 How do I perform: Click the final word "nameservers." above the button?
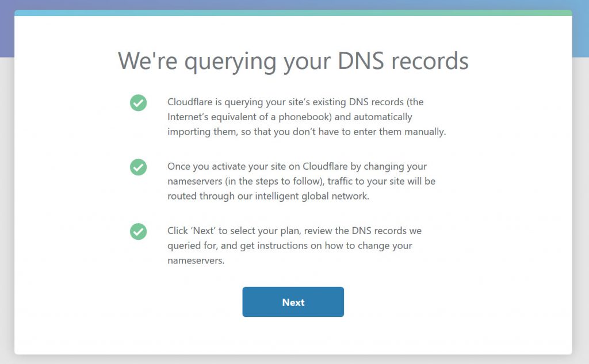(196, 260)
